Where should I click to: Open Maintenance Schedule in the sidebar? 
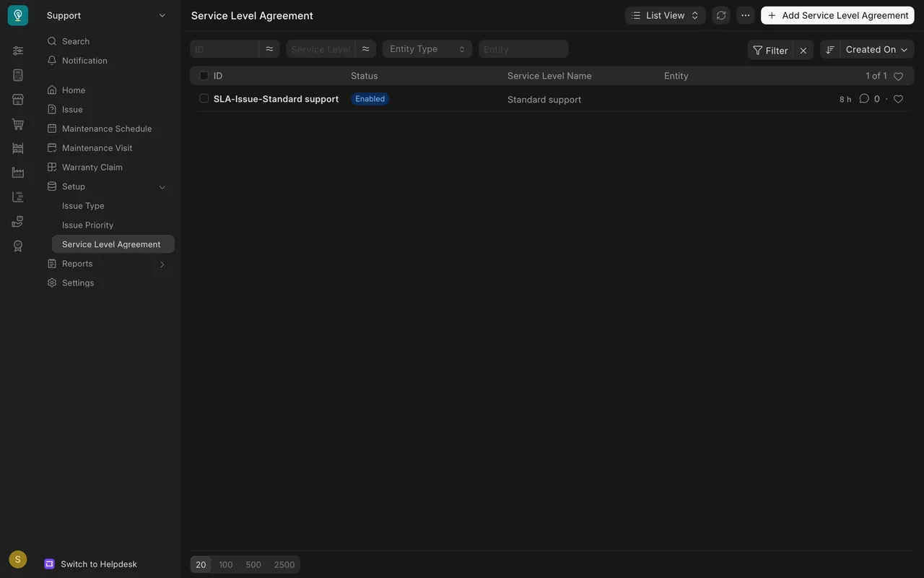pyautogui.click(x=107, y=129)
